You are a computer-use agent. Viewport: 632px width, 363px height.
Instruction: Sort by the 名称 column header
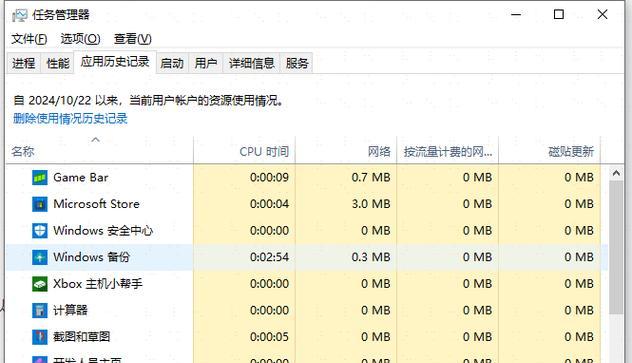click(100, 151)
